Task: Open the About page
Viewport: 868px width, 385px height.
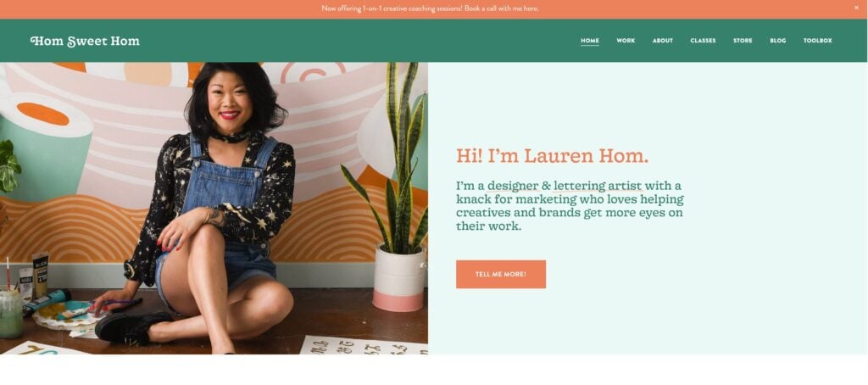Action: click(662, 41)
